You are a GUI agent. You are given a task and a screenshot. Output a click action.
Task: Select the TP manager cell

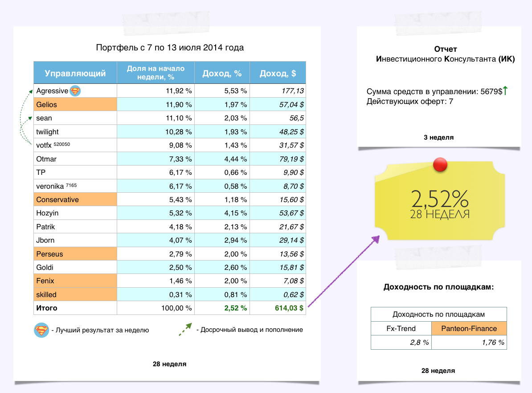[x=75, y=172]
